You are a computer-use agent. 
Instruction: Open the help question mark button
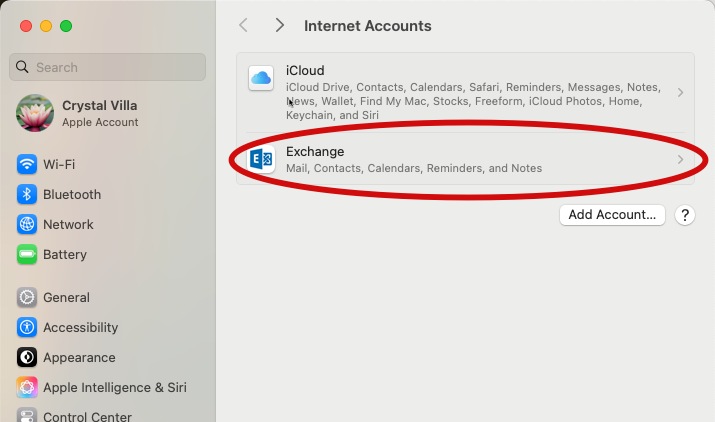pos(684,215)
